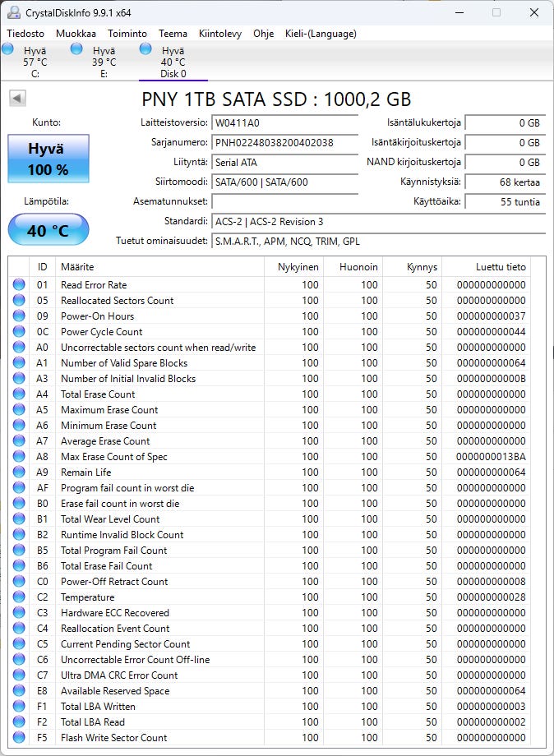Open the Kieli-(Language) menu
The height and width of the screenshot is (756, 554).
pos(321,34)
